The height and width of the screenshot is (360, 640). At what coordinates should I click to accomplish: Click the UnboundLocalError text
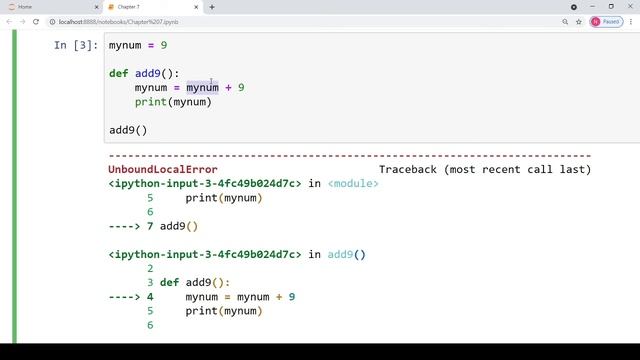point(163,169)
